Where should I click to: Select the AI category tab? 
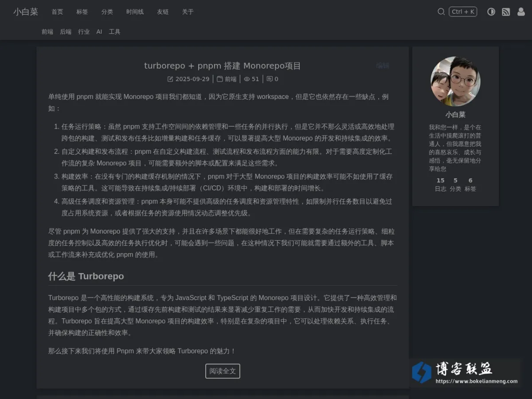99,32
